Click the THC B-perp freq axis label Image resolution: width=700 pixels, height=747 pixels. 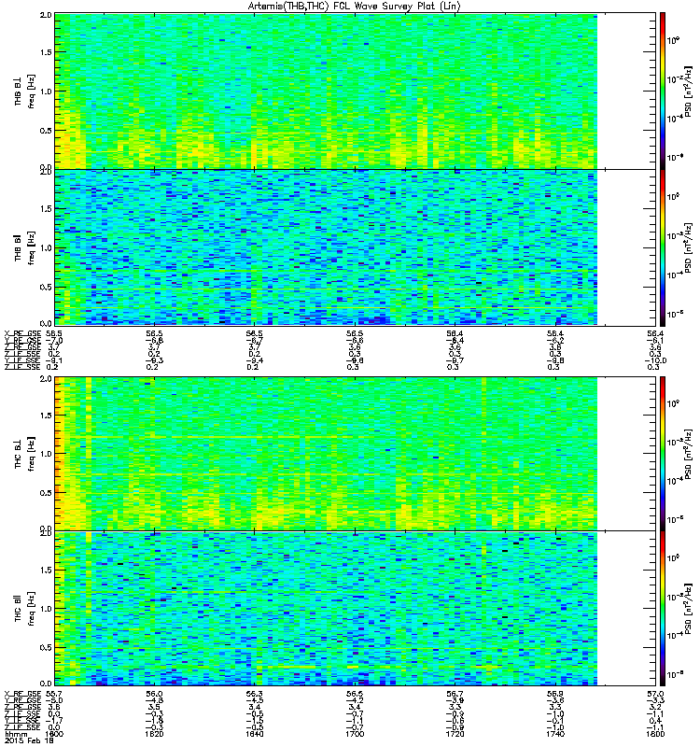tap(25, 454)
